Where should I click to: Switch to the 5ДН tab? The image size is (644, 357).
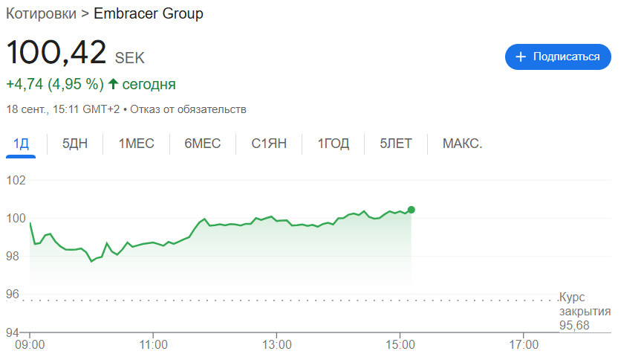coord(75,144)
